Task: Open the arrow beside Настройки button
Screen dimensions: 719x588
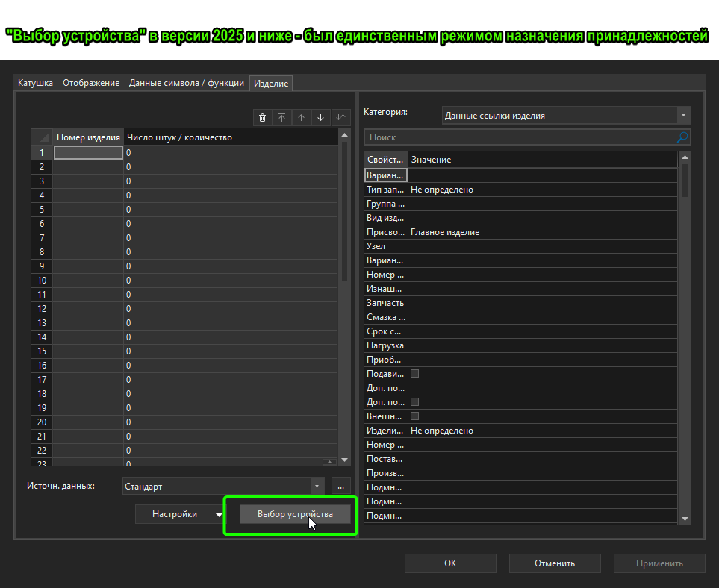Action: (x=219, y=515)
